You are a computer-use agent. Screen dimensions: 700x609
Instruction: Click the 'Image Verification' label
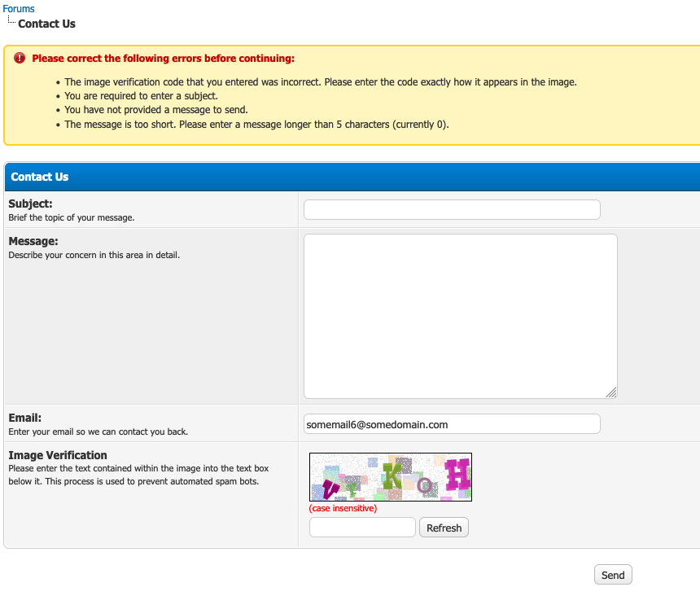58,455
